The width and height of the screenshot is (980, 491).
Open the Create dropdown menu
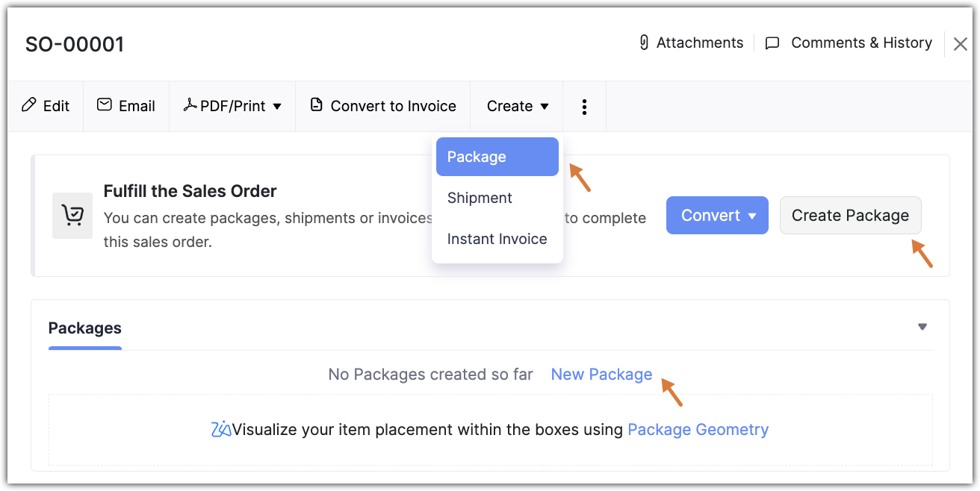point(518,107)
